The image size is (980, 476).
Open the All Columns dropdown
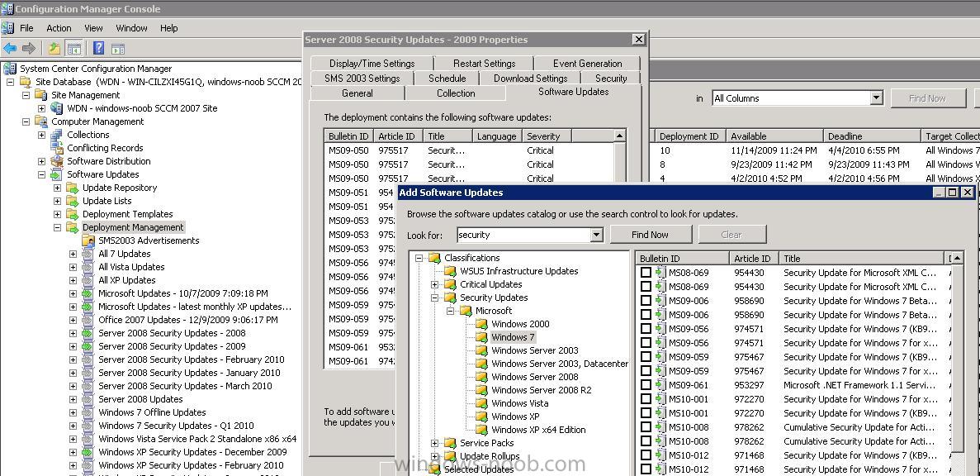coord(876,98)
